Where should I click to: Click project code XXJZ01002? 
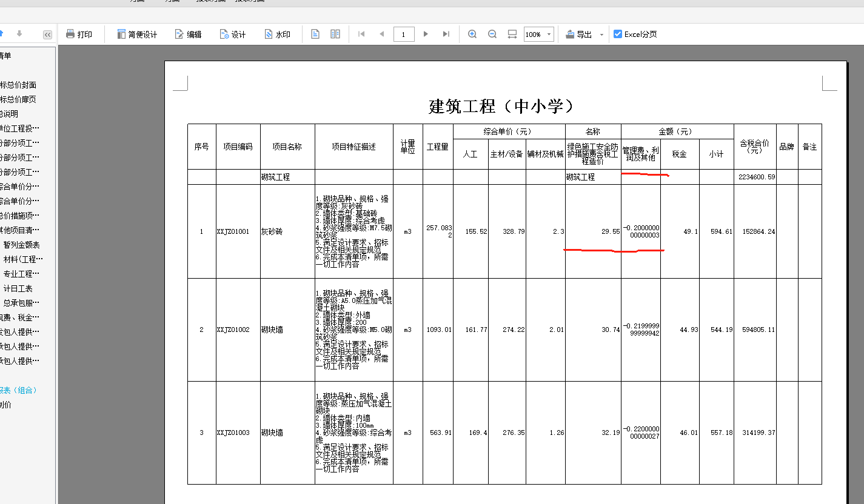coord(233,330)
